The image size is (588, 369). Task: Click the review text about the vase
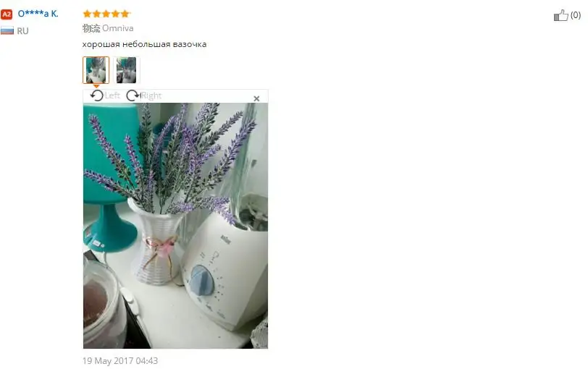tap(144, 44)
